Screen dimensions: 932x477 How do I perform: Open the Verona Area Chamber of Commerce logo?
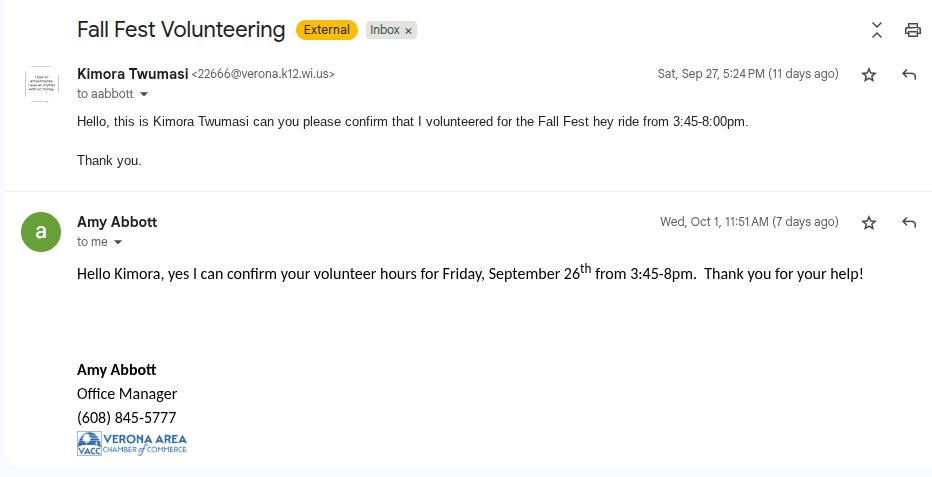[x=132, y=444]
